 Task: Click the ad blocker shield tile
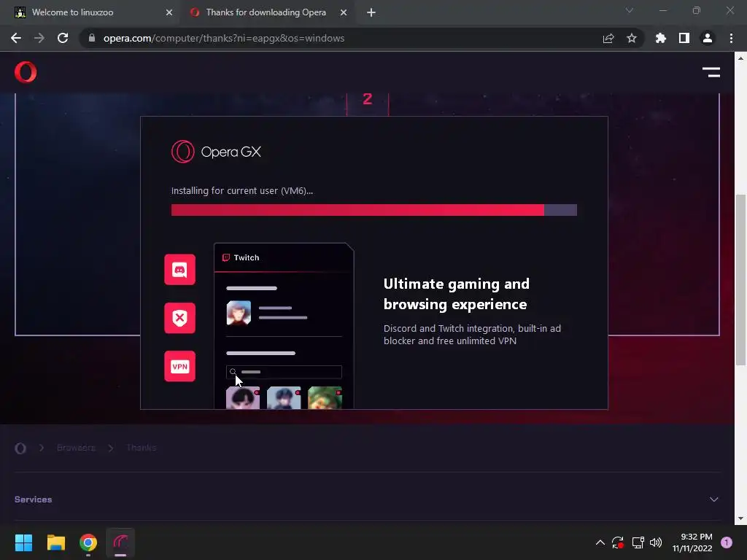pyautogui.click(x=179, y=318)
